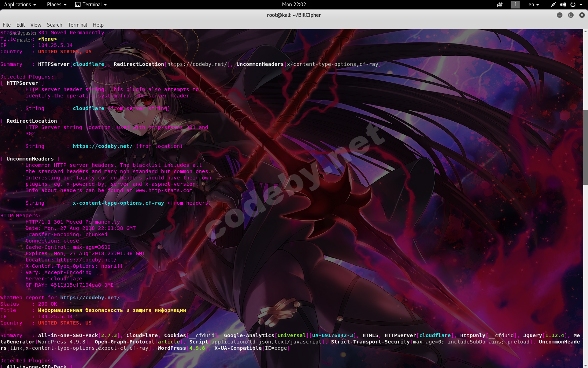Click 'UNITED STATES, US' below the 200 OK status
The height and width of the screenshot is (368, 588).
(65, 323)
